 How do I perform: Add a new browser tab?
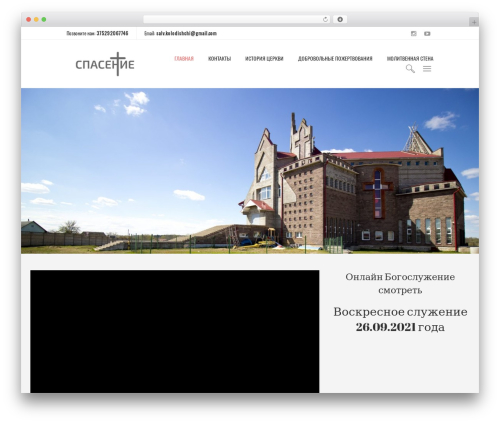(x=474, y=22)
